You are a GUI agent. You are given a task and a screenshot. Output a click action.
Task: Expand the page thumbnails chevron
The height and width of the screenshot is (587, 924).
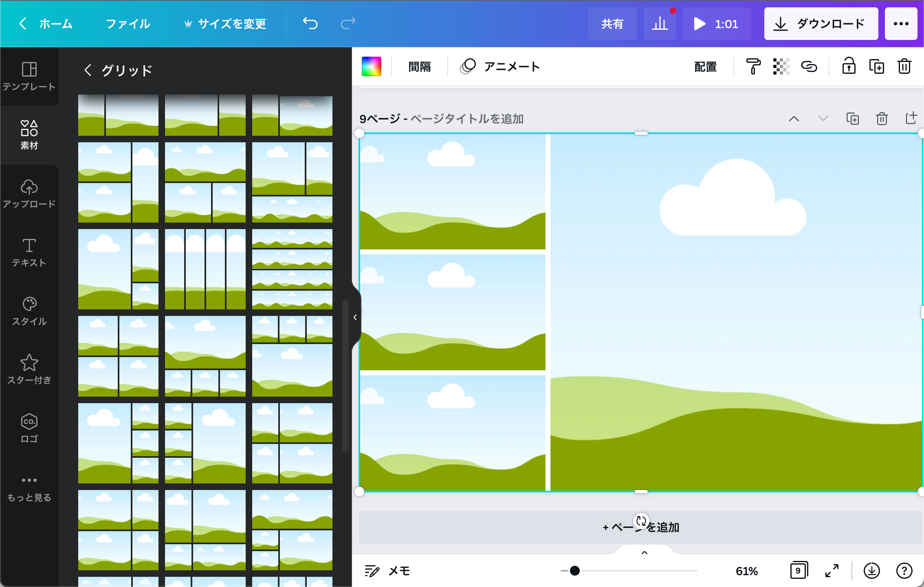(645, 553)
